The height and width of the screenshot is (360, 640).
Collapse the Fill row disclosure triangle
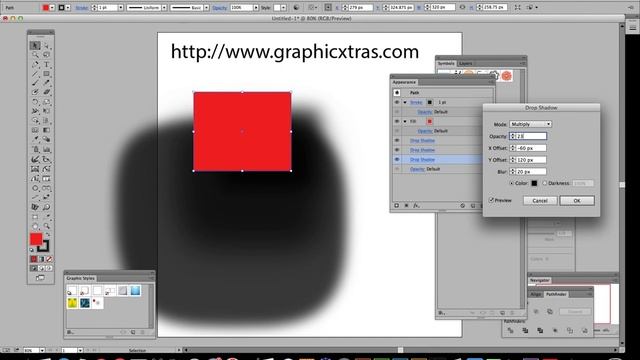(x=405, y=122)
